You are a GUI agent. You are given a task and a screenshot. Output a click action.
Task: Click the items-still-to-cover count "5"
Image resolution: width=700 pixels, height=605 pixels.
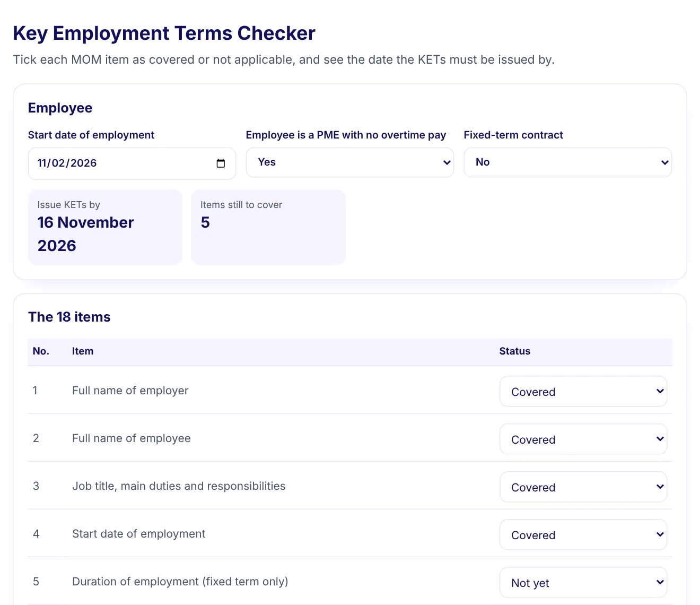coord(205,222)
